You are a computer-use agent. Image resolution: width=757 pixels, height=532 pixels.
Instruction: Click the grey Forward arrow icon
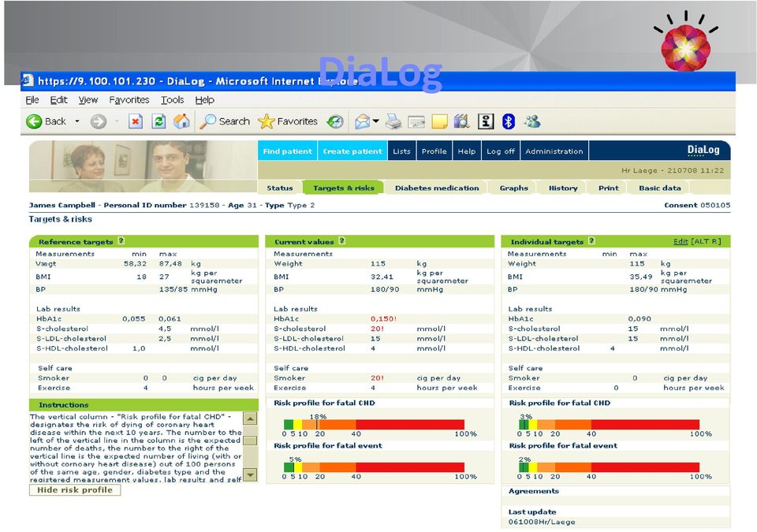point(99,121)
